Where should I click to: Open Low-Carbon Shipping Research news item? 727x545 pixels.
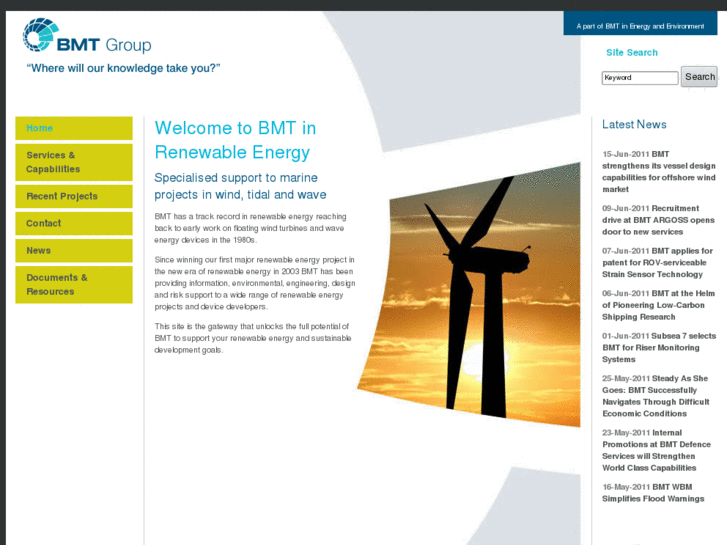point(658,305)
